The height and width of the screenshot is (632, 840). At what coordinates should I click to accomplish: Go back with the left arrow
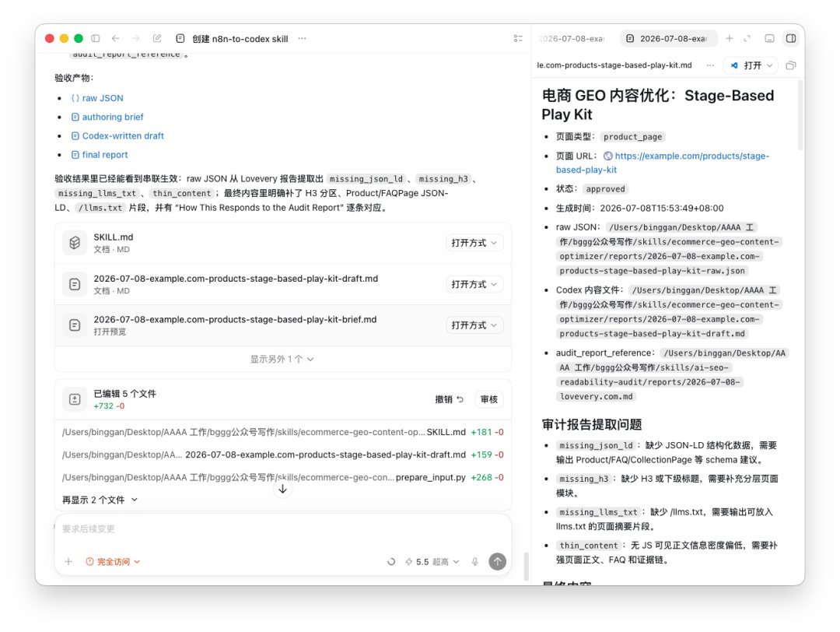[116, 39]
